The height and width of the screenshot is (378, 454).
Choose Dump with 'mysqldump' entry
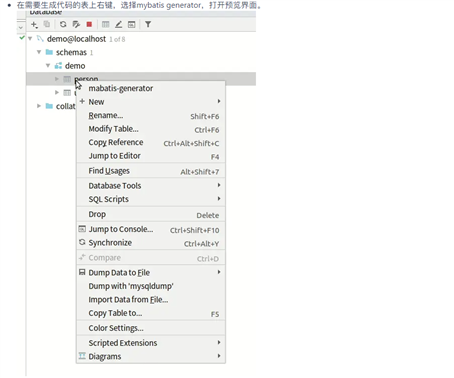pos(151,286)
